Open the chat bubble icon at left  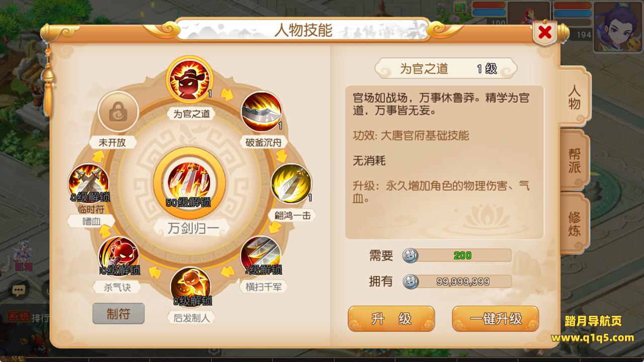point(19,290)
